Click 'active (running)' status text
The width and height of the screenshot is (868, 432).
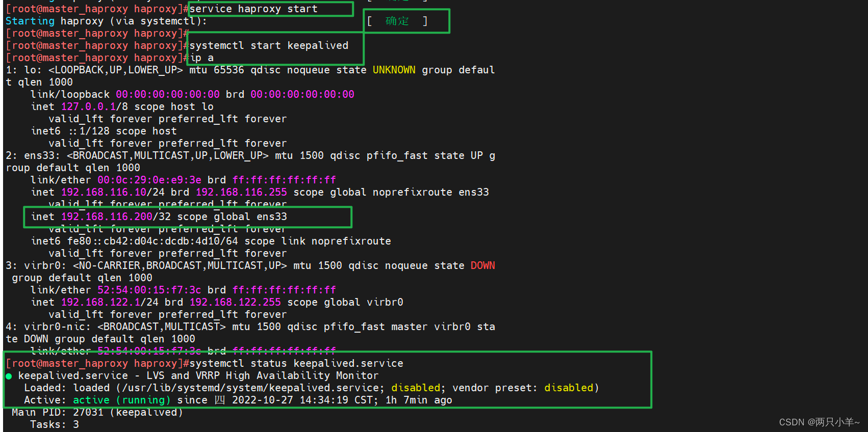click(122, 400)
